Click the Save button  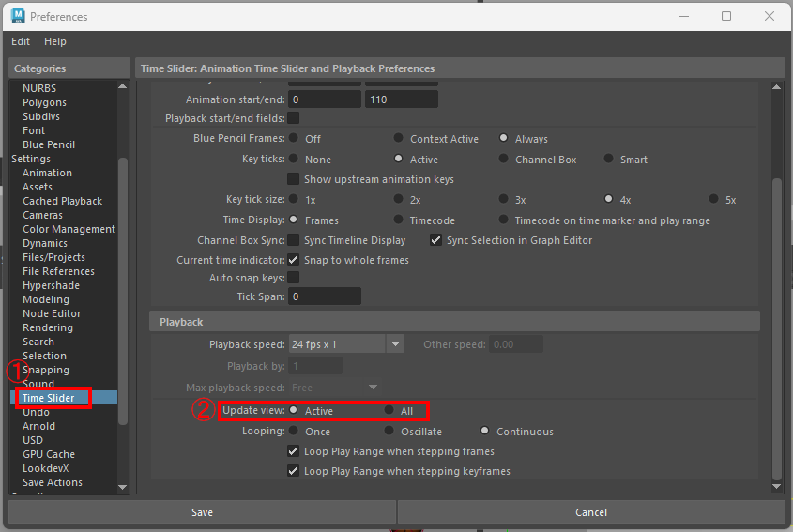coord(202,512)
